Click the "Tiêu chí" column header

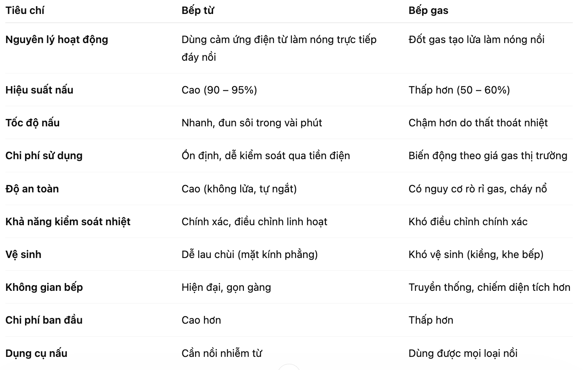pos(25,11)
